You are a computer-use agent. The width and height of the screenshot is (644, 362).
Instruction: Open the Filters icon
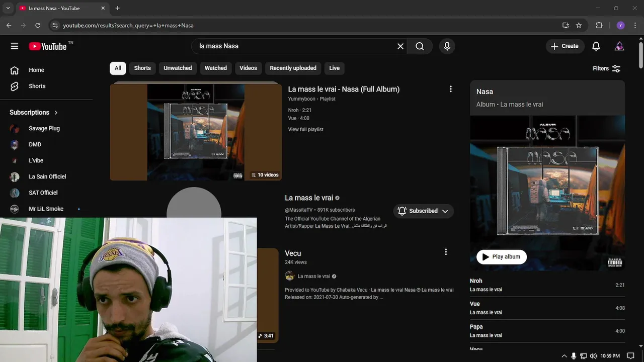616,68
